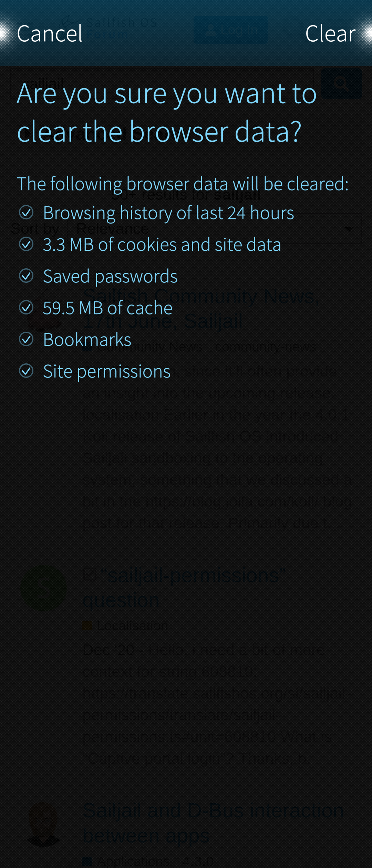
Task: Click the Bookmarks check mark
Action: (x=26, y=339)
